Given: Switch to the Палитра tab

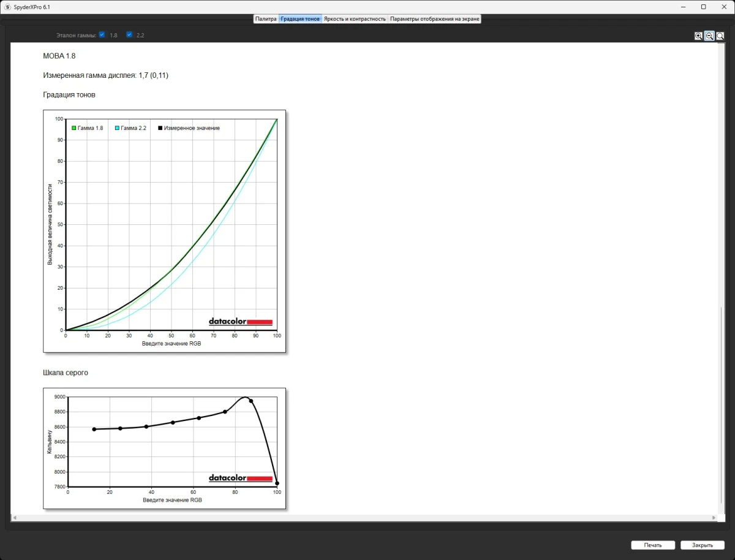Looking at the screenshot, I should (266, 19).
